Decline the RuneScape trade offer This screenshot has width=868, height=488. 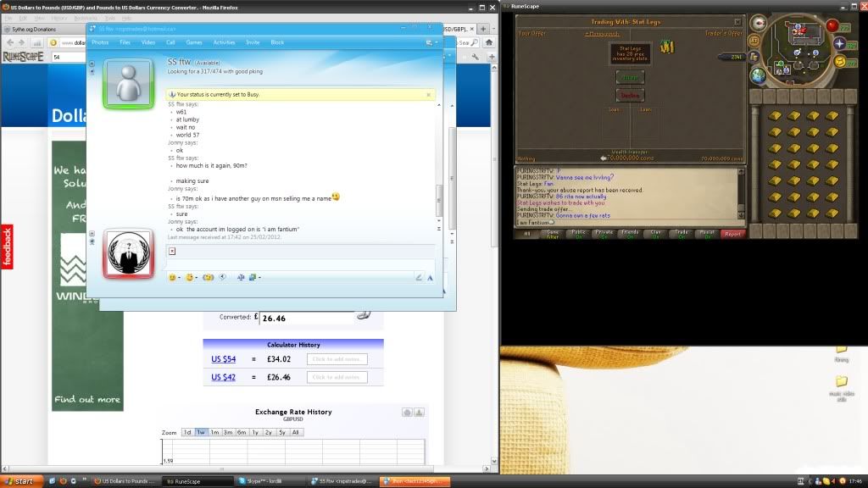[630, 95]
